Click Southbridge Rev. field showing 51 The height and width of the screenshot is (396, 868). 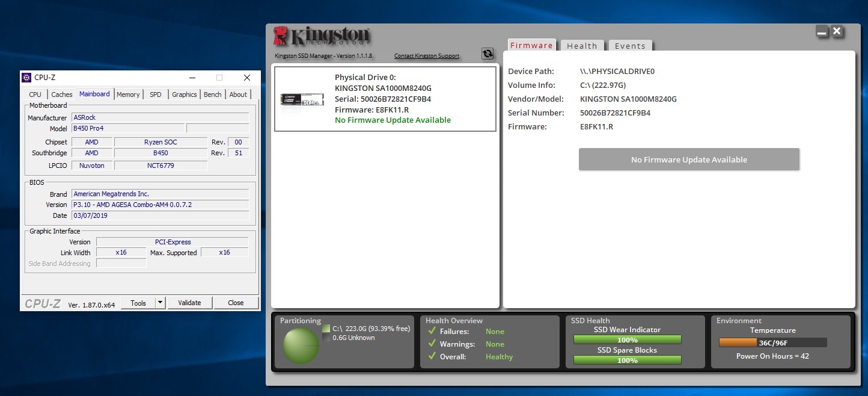[238, 153]
